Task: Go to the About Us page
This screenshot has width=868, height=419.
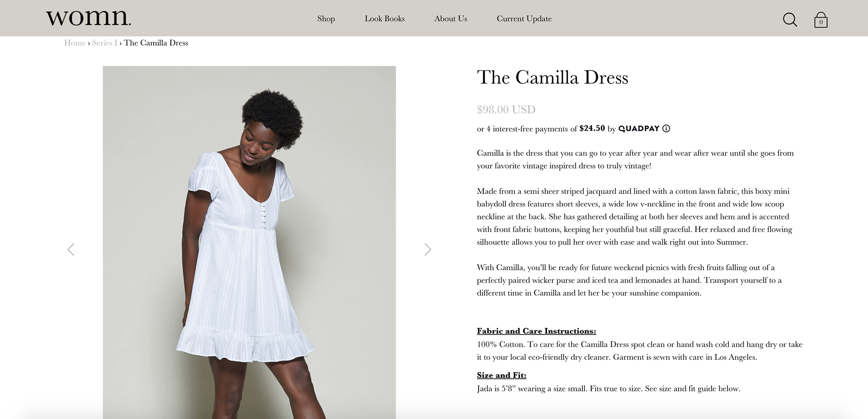Action: (x=451, y=19)
